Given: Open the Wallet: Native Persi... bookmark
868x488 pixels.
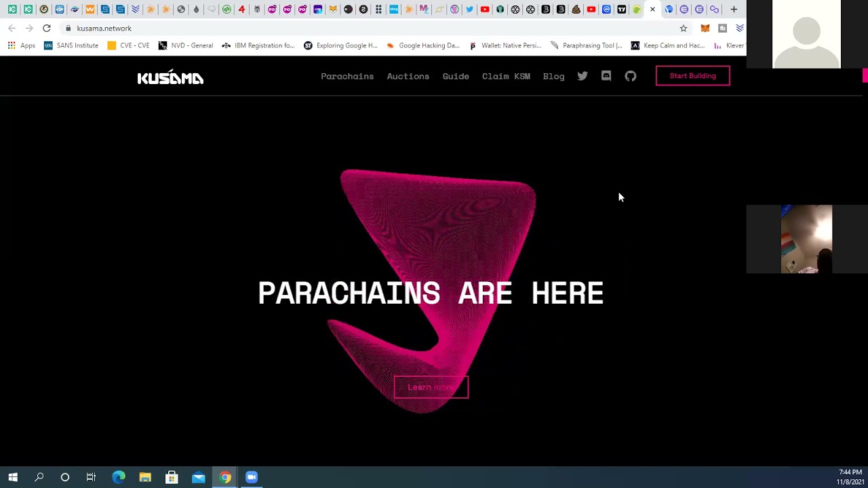Looking at the screenshot, I should pos(505,45).
